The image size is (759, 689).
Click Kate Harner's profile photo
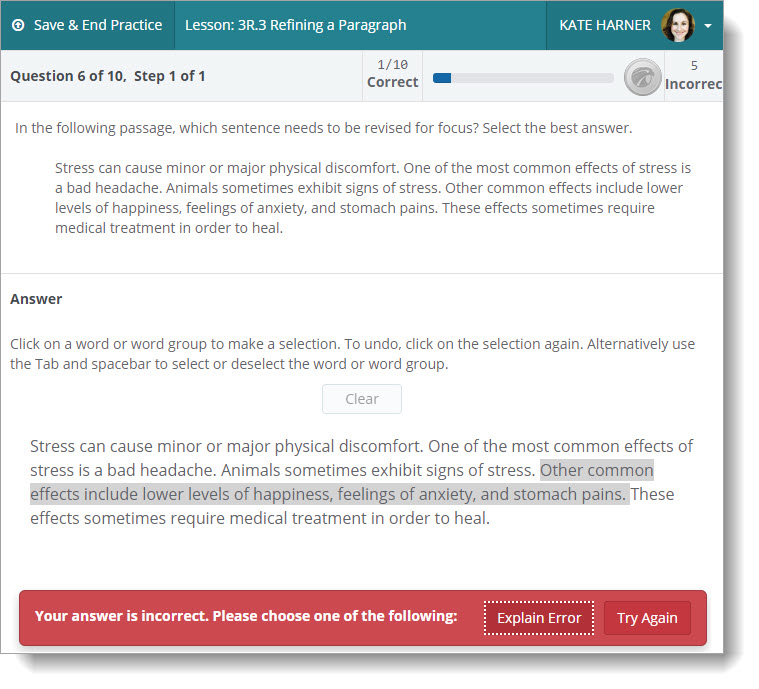(x=678, y=25)
